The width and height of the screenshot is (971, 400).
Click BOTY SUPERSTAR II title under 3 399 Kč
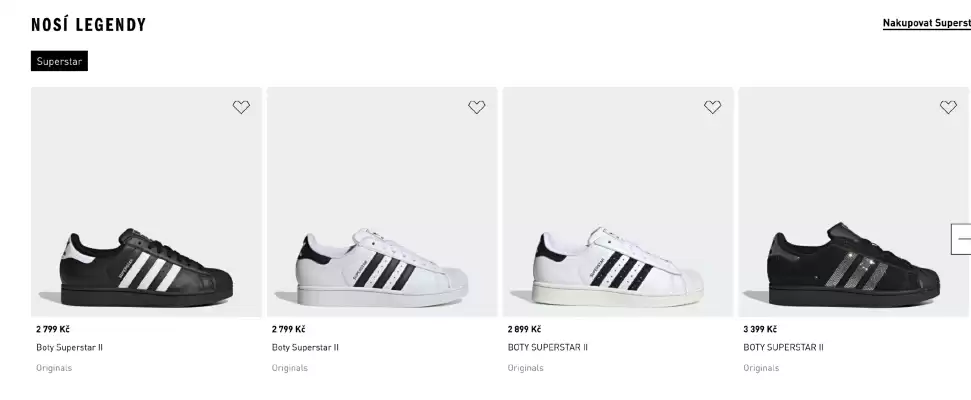pos(783,348)
